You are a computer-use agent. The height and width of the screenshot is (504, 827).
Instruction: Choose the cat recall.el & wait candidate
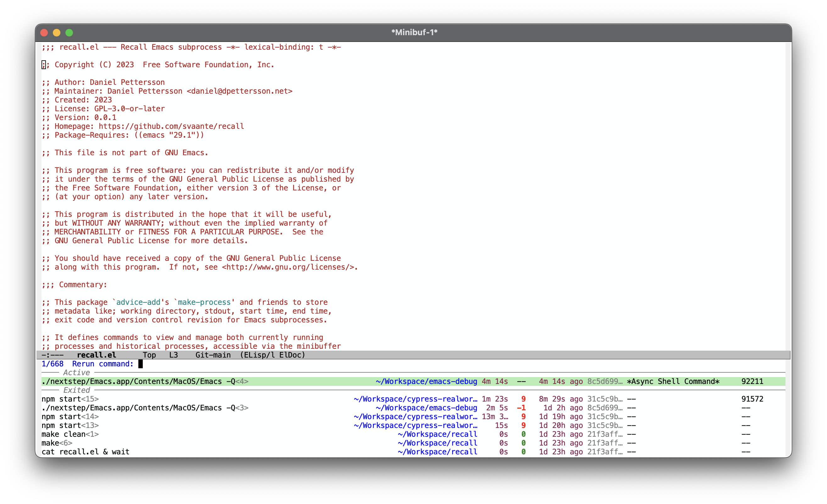(85, 452)
